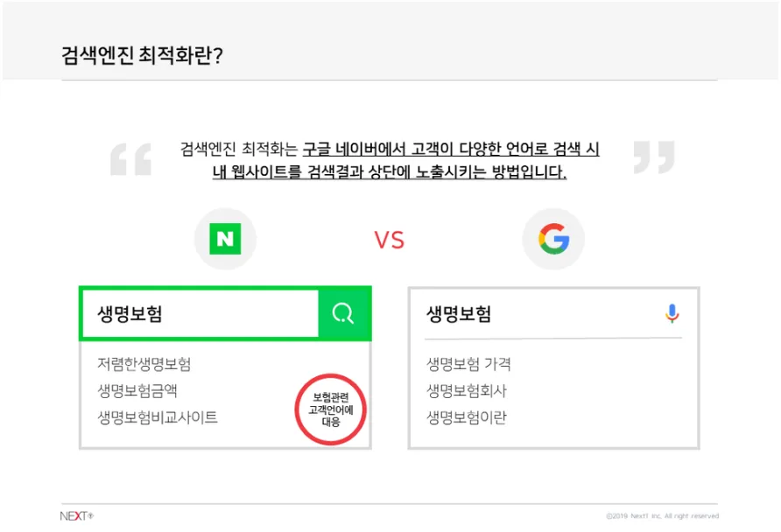Screen dimensions: 781x532
Task: Click the red VS text
Action: (x=390, y=241)
